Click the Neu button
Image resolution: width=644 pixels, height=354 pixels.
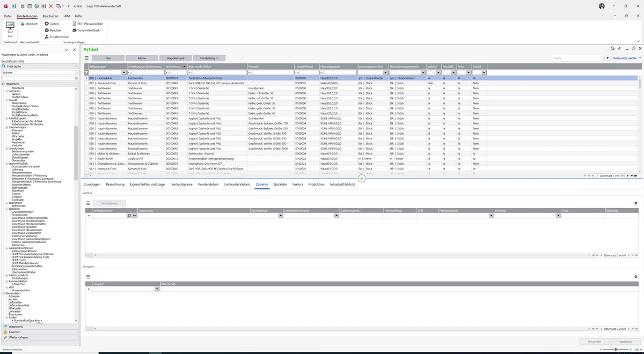coord(108,58)
